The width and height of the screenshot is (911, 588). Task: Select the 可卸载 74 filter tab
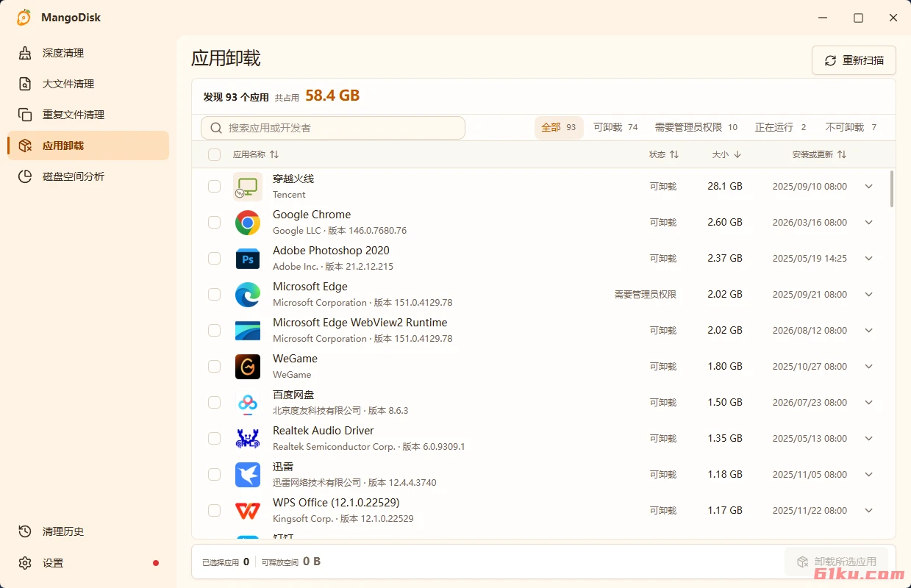(x=616, y=128)
